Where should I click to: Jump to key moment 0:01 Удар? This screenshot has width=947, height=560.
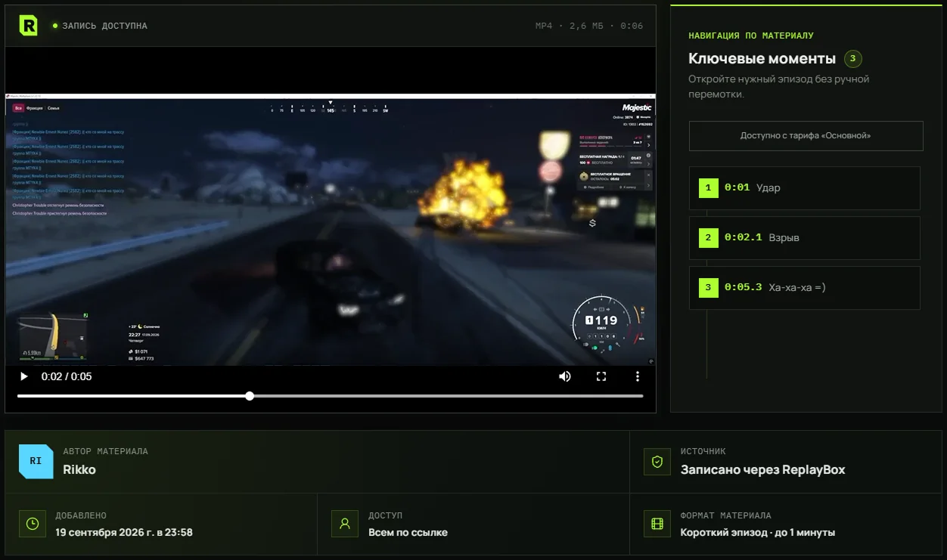805,188
